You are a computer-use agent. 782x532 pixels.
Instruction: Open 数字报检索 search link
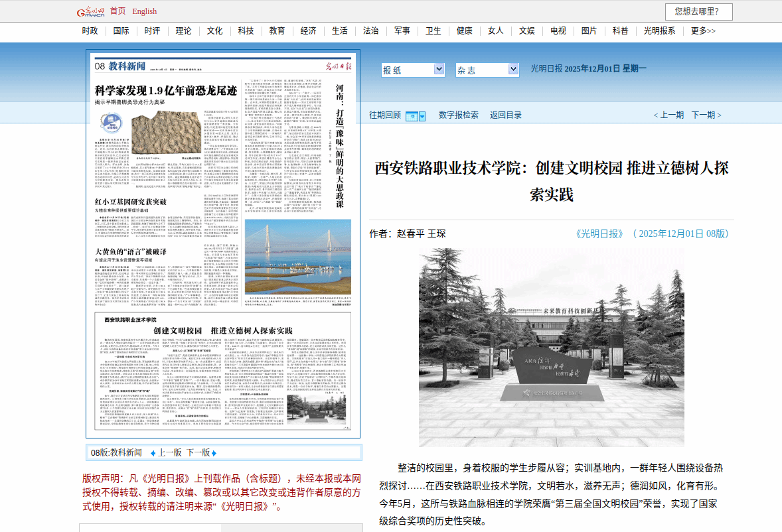458,115
